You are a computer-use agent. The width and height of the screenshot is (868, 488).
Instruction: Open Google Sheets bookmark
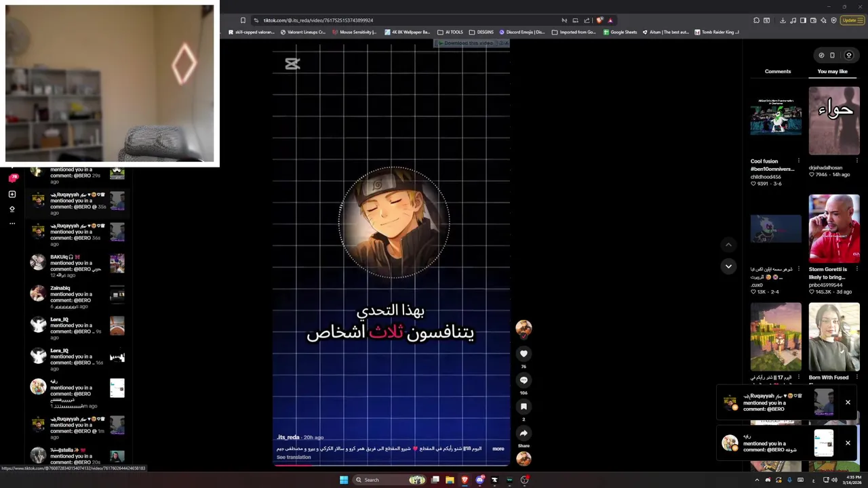tap(620, 32)
